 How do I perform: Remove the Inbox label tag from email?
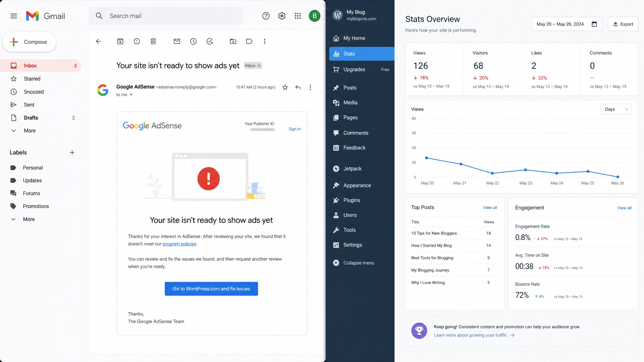point(259,66)
